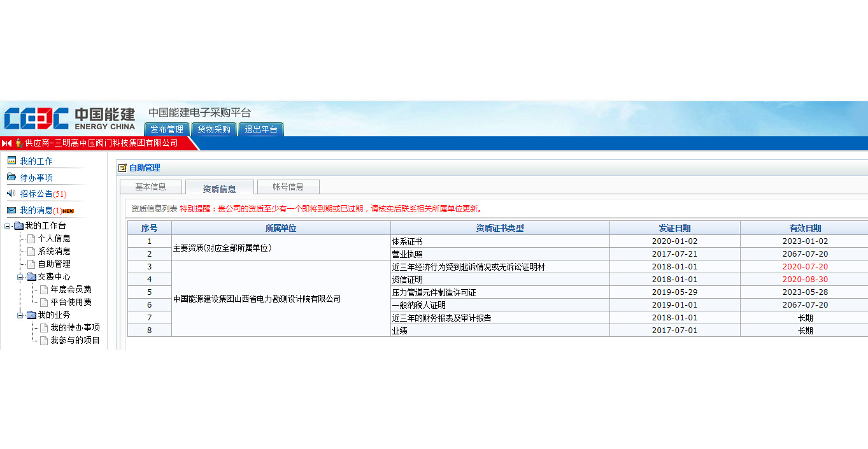
Task: Click 主要资质(对应全部所属单位) cell
Action: tap(281, 248)
